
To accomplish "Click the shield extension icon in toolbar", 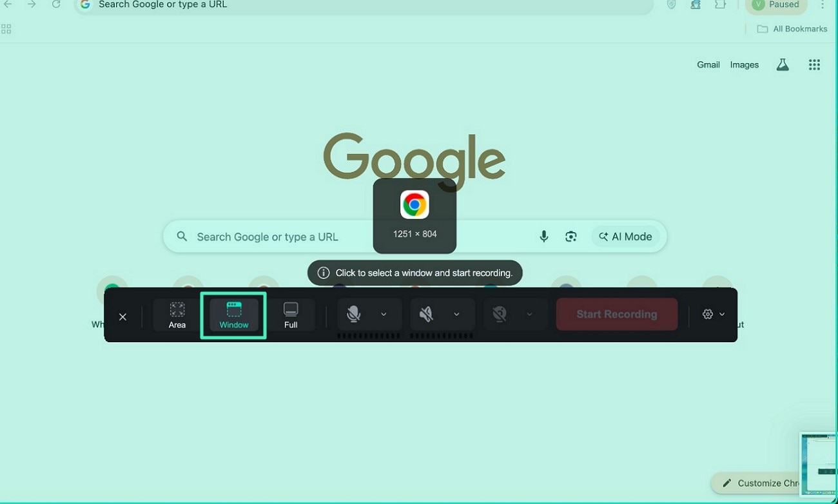I will pos(672,5).
